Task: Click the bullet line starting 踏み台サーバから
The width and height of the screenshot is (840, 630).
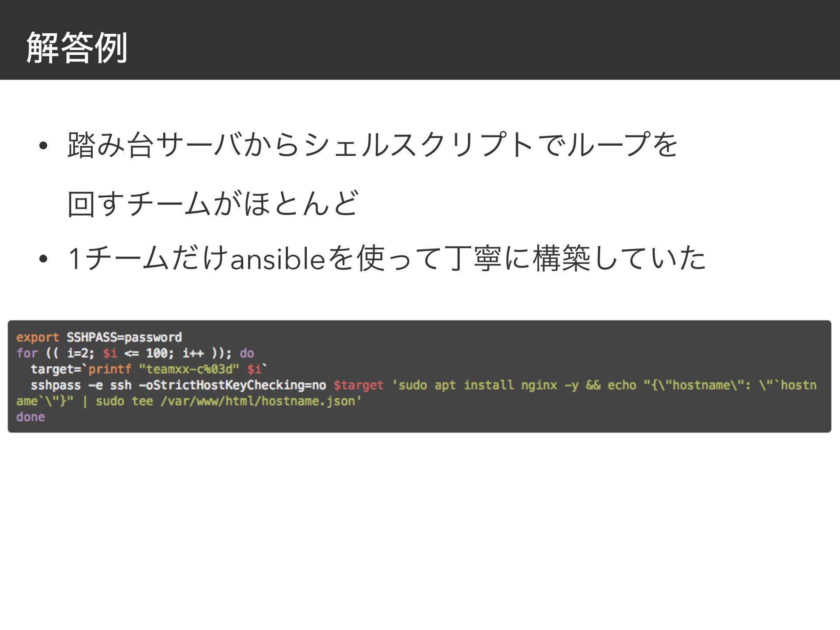Action: click(373, 145)
